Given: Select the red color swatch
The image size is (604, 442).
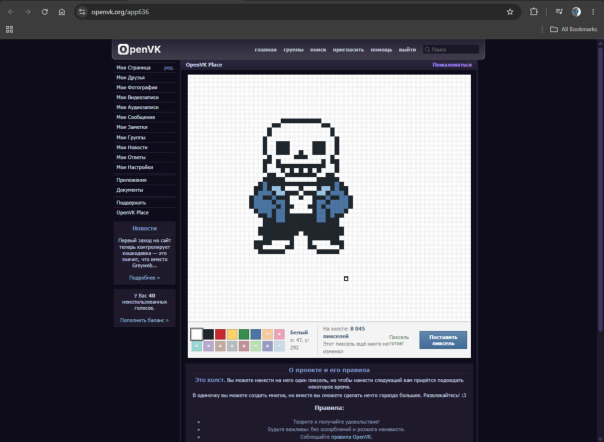Looking at the screenshot, I should (220, 334).
